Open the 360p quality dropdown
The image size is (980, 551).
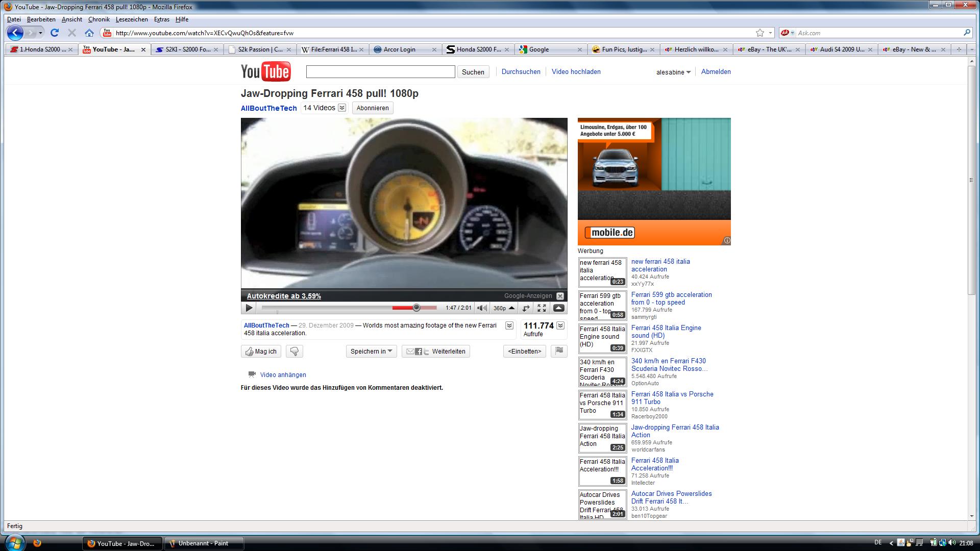504,308
